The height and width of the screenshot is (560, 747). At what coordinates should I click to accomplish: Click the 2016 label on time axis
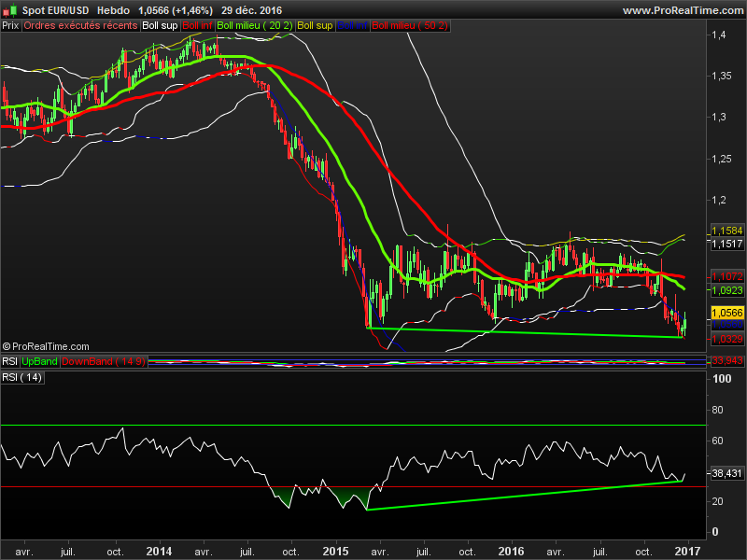[x=511, y=552]
